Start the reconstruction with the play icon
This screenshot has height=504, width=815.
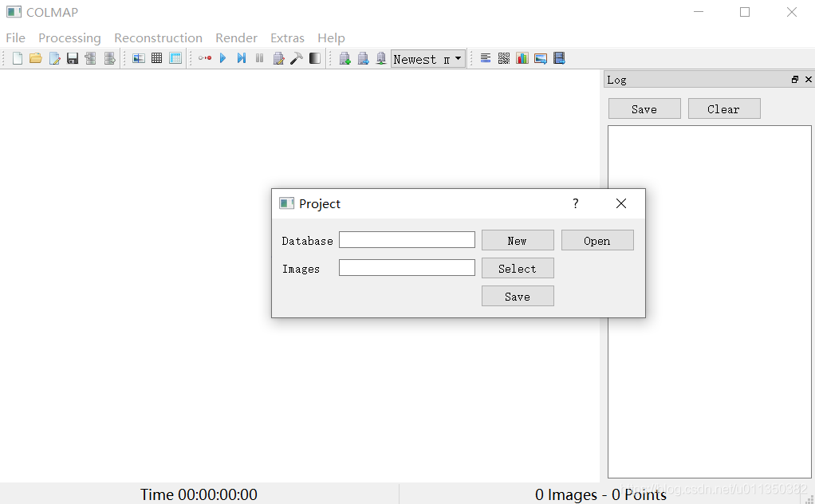click(222, 57)
